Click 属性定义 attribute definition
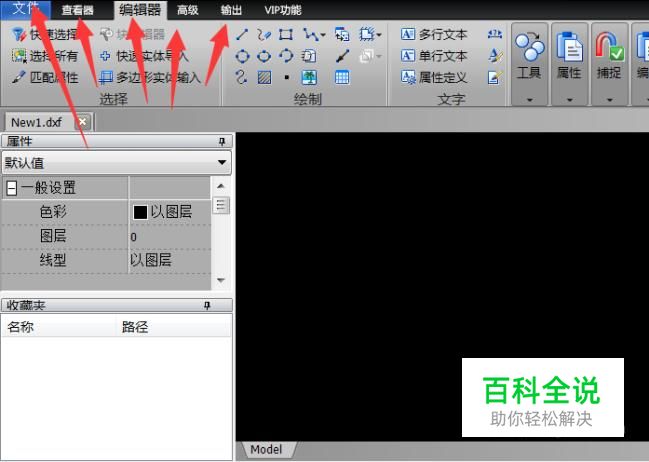This screenshot has height=462, width=649. tap(434, 77)
